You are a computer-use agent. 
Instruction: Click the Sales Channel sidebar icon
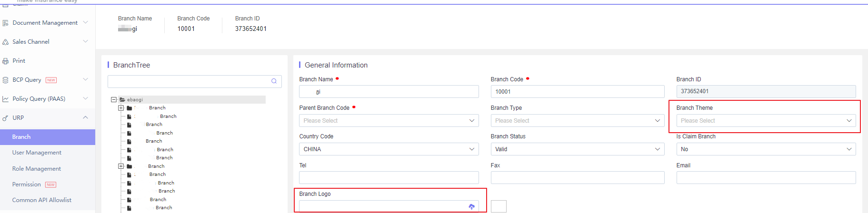pyautogui.click(x=6, y=42)
